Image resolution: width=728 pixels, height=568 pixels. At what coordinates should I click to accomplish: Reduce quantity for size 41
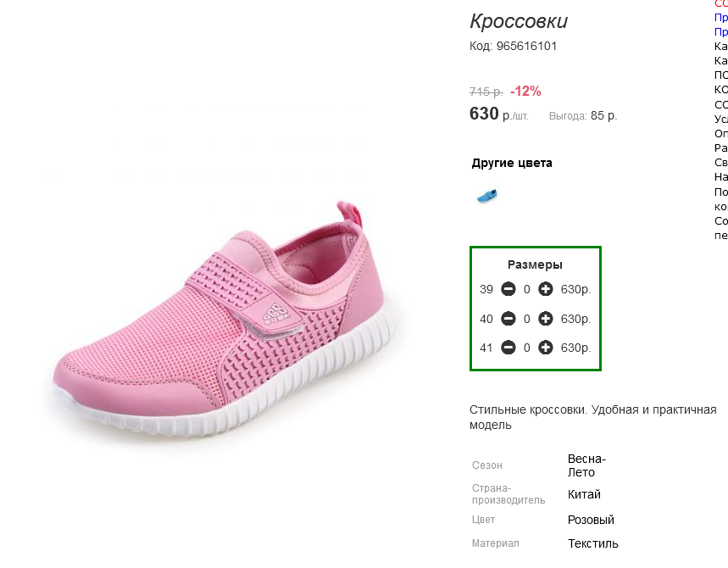[x=508, y=348]
